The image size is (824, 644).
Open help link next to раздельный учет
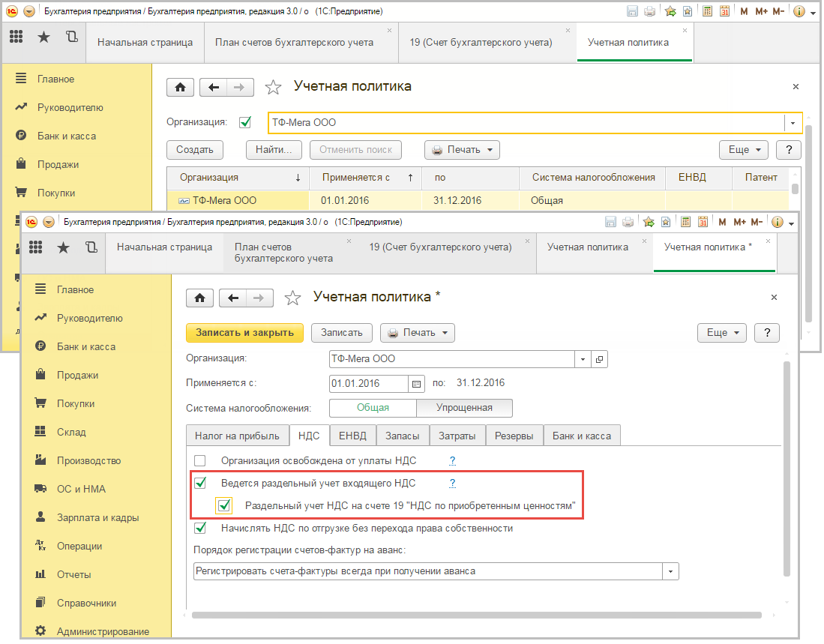452,483
